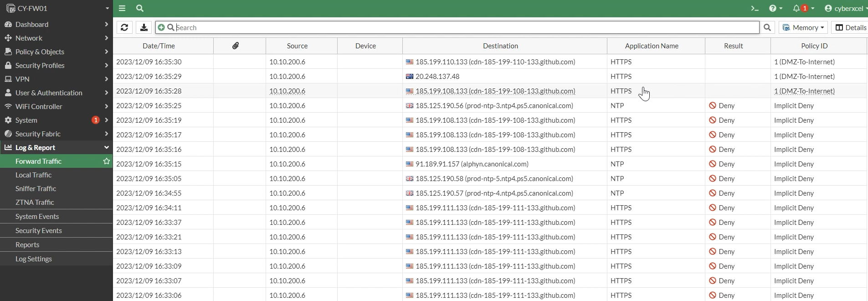The width and height of the screenshot is (868, 301).
Task: Expand User & Authentication menu
Action: click(x=56, y=93)
